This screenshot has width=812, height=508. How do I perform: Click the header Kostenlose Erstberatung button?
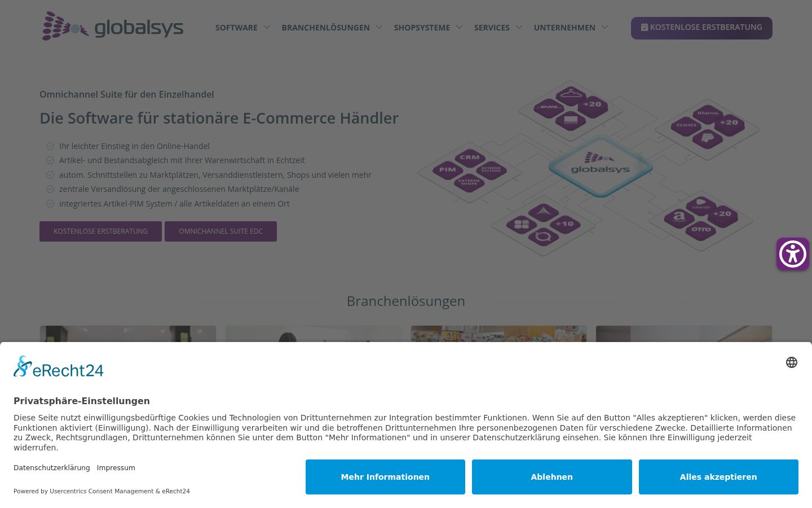[x=701, y=28]
